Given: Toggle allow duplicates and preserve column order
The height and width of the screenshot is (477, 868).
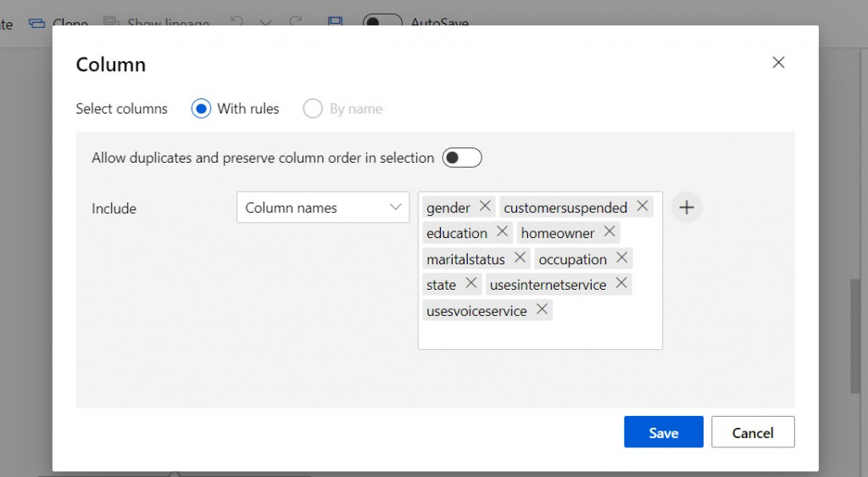Looking at the screenshot, I should pyautogui.click(x=462, y=158).
